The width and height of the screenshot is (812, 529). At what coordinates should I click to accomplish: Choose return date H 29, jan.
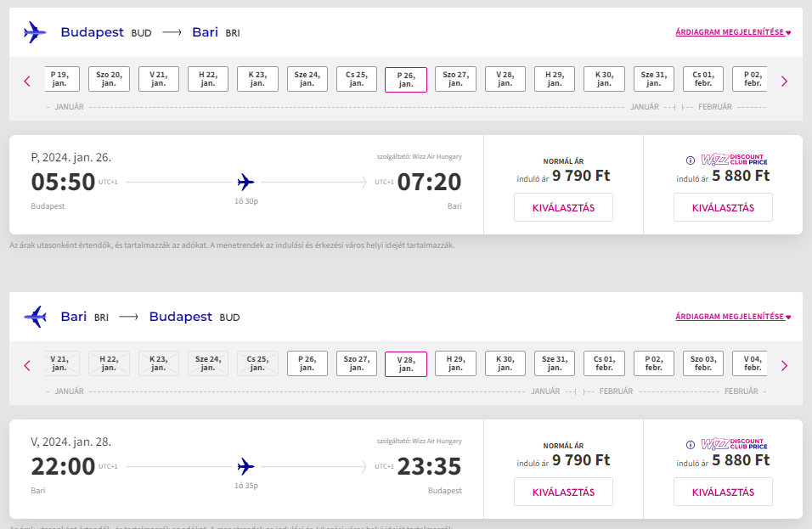tap(456, 364)
